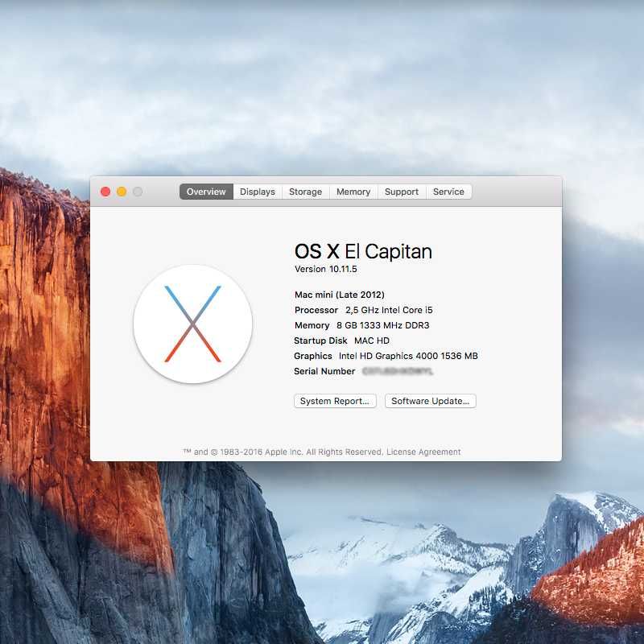Click the 2,5 GHz Intel Core i5 value

click(389, 310)
